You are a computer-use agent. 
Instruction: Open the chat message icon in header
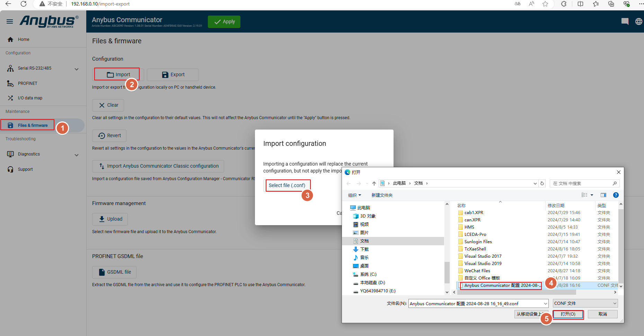coord(625,21)
